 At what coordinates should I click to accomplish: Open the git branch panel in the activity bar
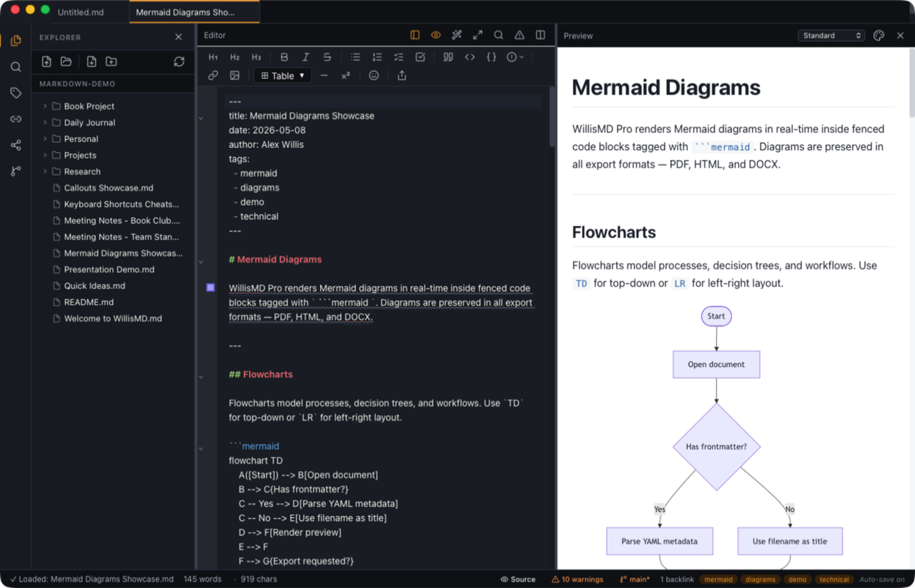pyautogui.click(x=16, y=171)
